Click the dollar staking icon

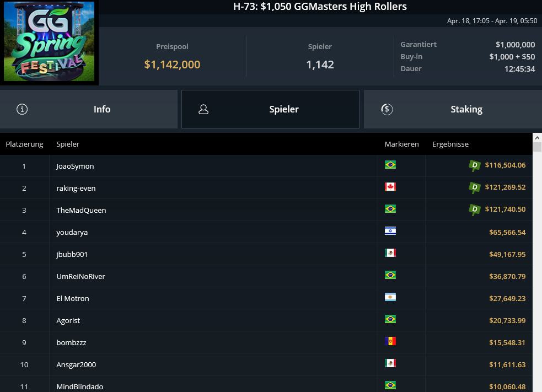click(x=387, y=109)
